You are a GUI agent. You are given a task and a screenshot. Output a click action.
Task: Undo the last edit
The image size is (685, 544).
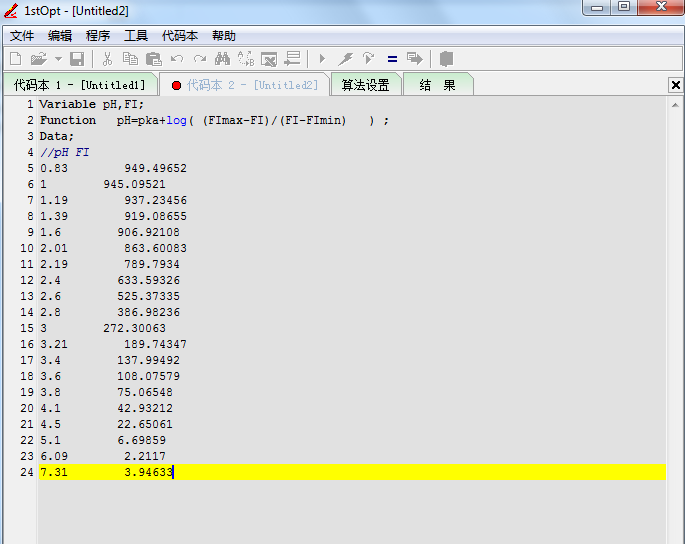pos(177,59)
